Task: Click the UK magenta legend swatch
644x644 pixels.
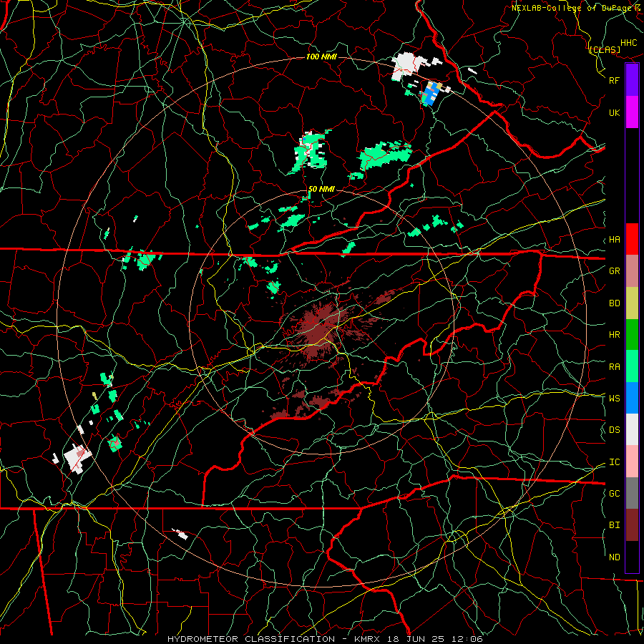Action: point(632,112)
